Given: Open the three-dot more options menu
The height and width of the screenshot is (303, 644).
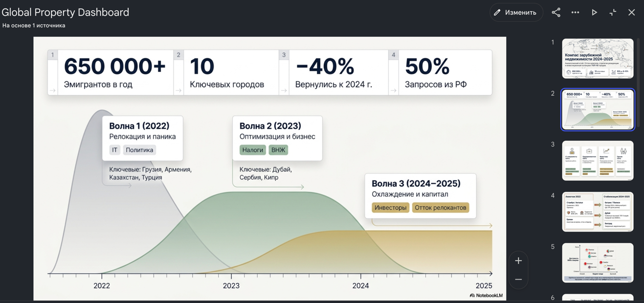Looking at the screenshot, I should click(x=575, y=13).
